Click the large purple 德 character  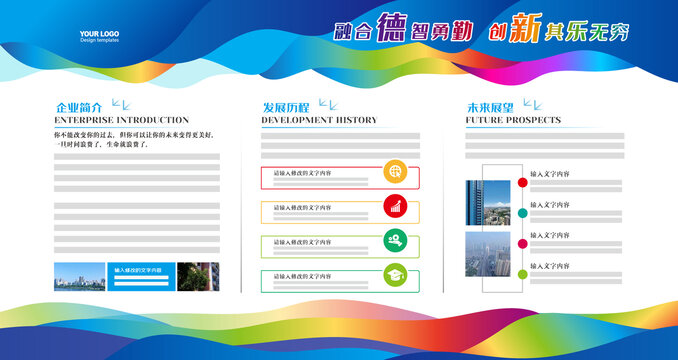(391, 27)
